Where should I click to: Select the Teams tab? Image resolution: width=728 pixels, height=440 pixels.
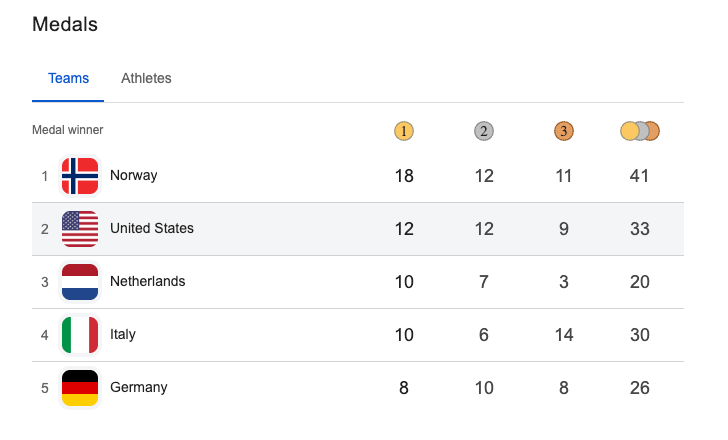pos(68,78)
